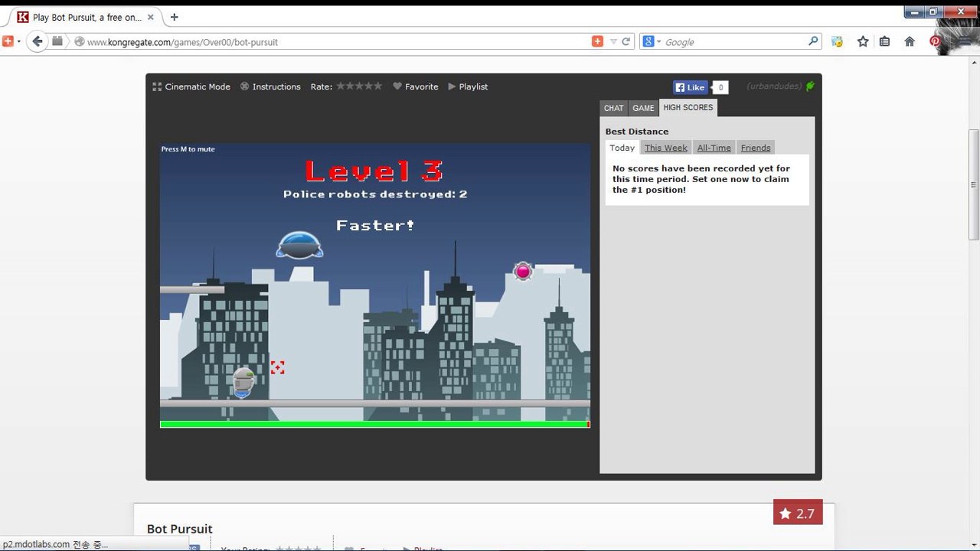
Task: Close the Play Bot Pursuit browser tab
Action: click(150, 17)
